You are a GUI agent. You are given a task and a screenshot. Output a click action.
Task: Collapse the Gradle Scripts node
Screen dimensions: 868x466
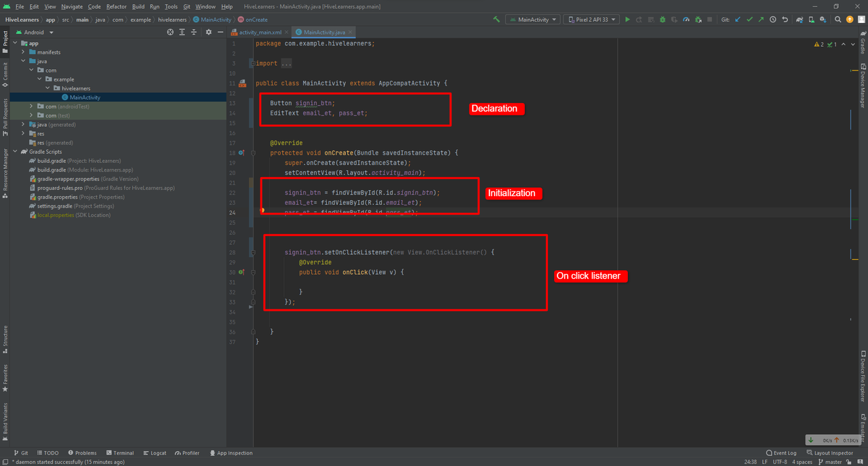coord(16,152)
